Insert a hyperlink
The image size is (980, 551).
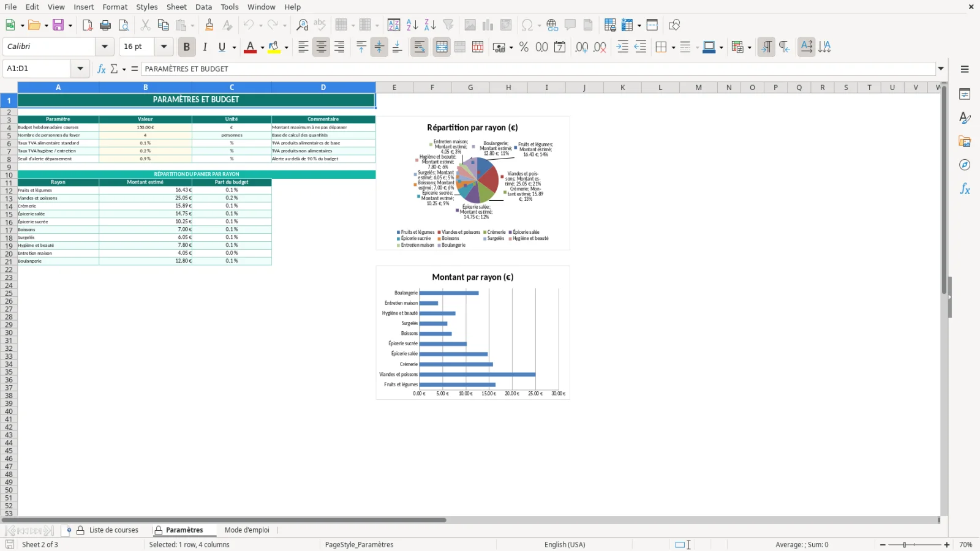552,25
